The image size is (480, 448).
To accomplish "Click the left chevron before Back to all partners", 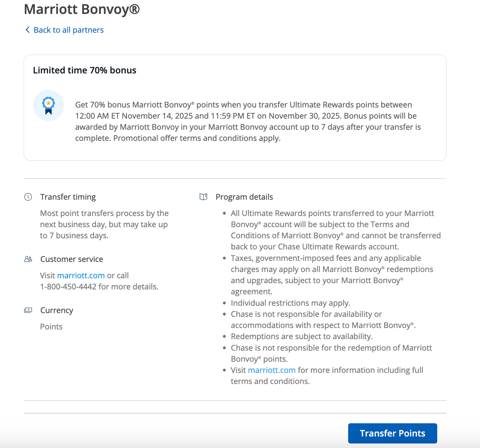I will (27, 30).
